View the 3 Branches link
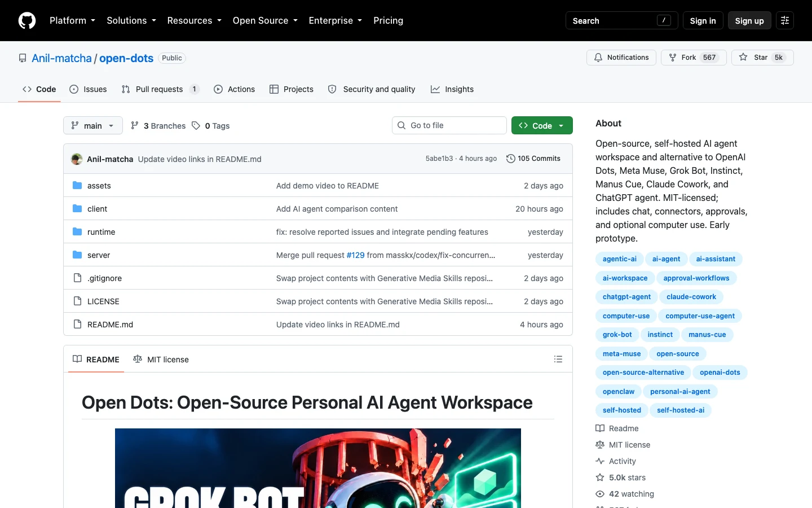 158,126
